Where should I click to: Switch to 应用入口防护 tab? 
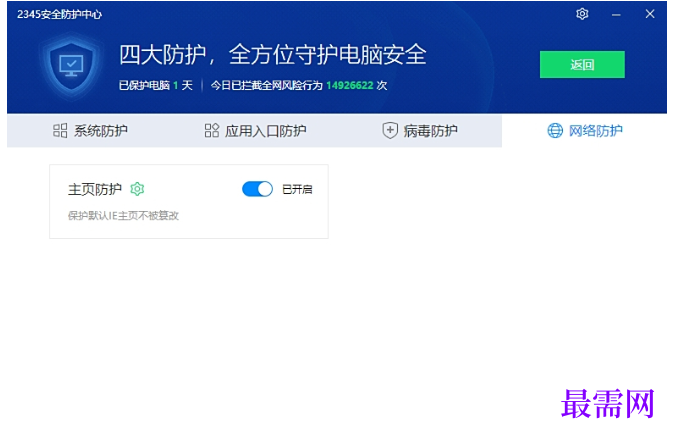coord(255,131)
